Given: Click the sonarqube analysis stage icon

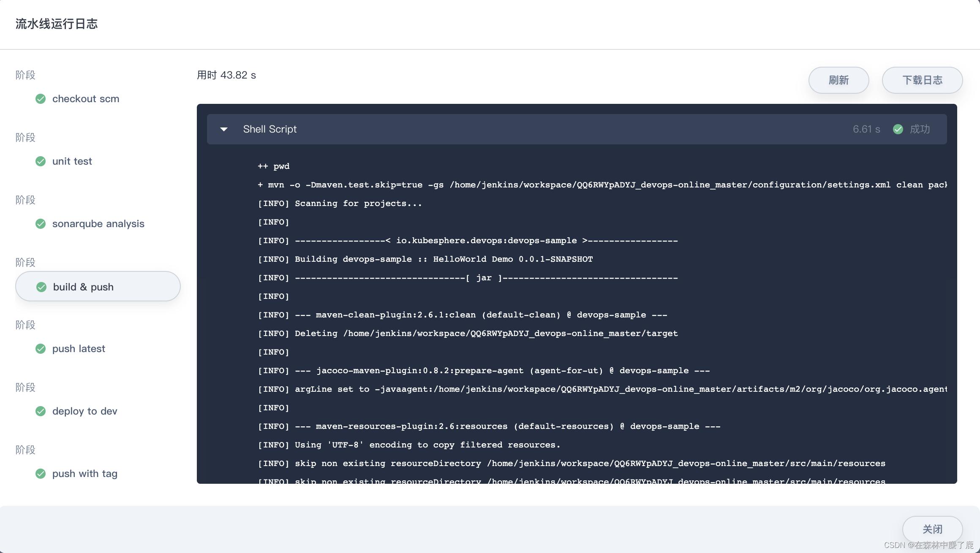Looking at the screenshot, I should coord(41,223).
